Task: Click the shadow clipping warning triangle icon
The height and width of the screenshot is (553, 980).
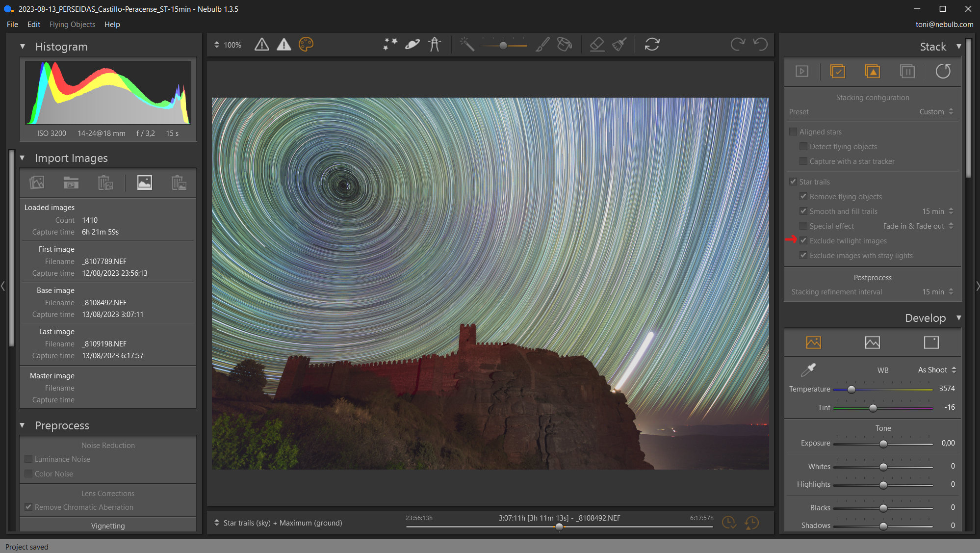Action: 262,45
